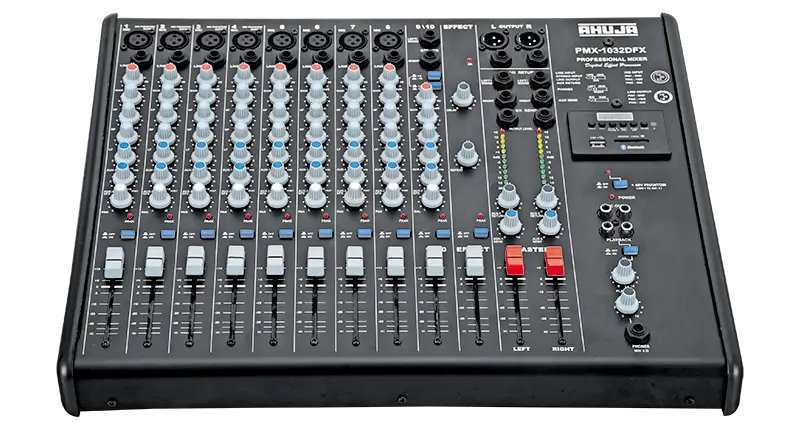Click blue knob beneath right level meter
Viewport: 800px width, 437px height.
549,222
